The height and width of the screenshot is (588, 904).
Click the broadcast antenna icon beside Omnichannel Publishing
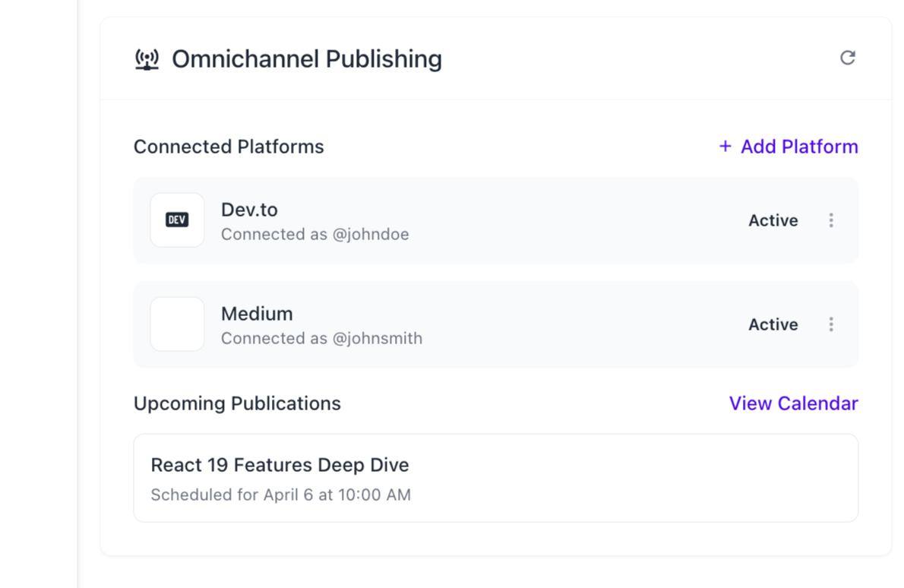point(147,59)
